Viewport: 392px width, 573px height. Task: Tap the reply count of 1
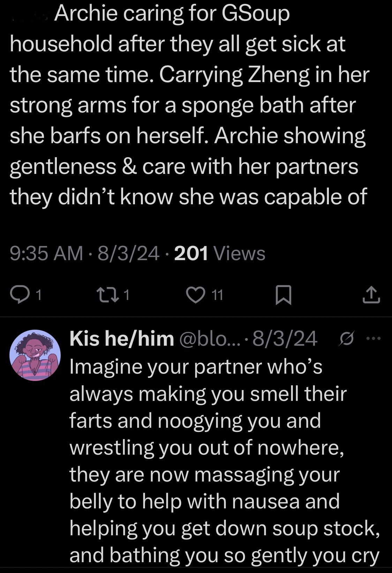(39, 295)
